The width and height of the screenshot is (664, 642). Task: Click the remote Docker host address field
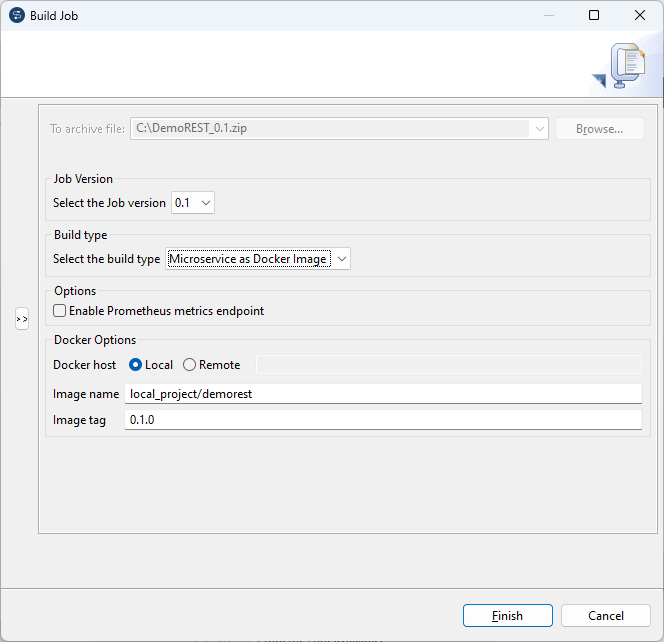click(x=448, y=365)
